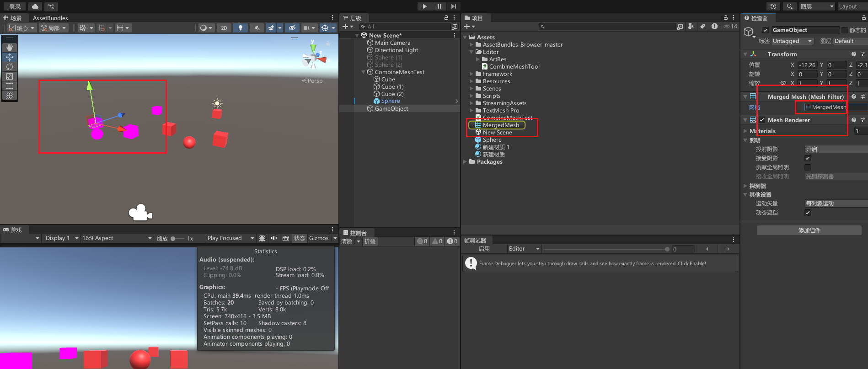Open the 16:9 Aspect dropdown
The height and width of the screenshot is (369, 868).
coord(117,238)
